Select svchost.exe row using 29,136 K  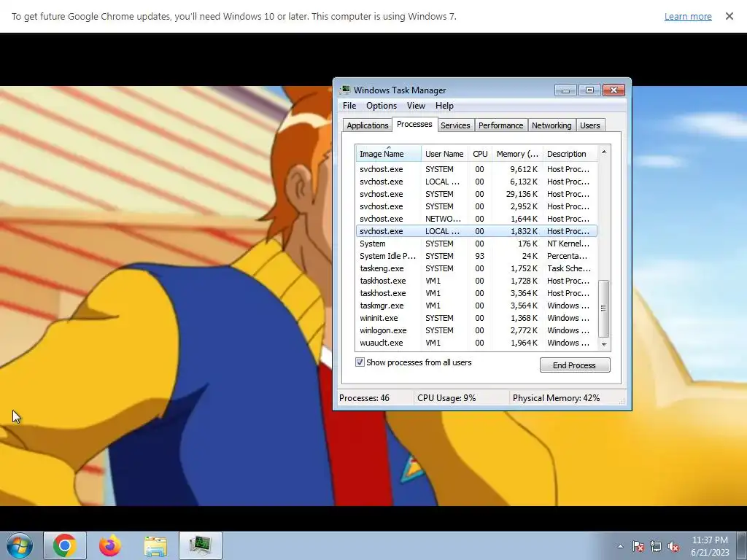476,194
